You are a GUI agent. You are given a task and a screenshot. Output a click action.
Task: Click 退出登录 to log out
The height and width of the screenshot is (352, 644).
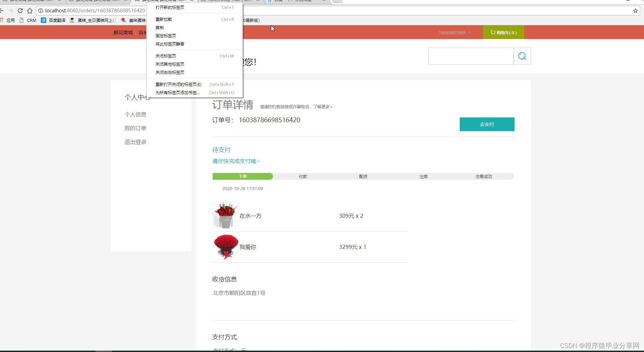point(135,142)
